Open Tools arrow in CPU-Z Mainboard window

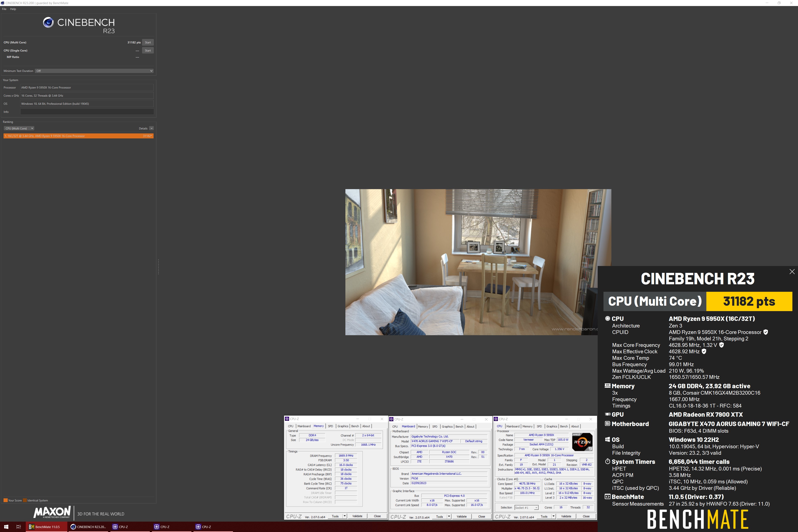pos(449,516)
